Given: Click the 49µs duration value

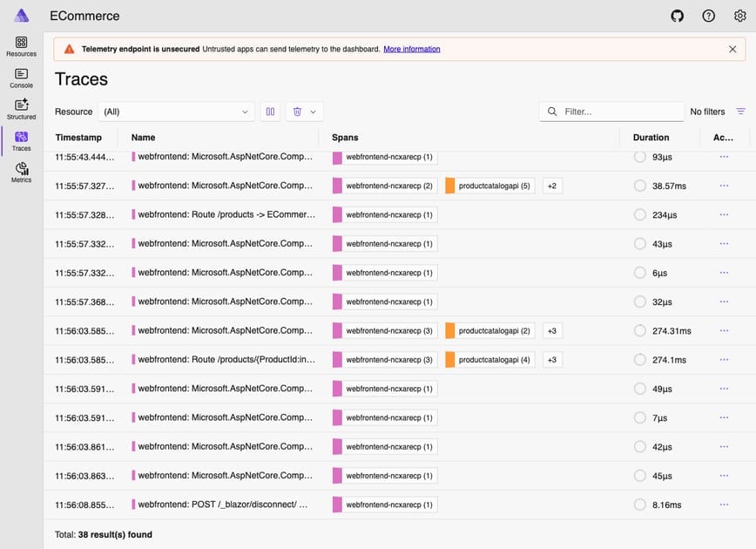Looking at the screenshot, I should 662,389.
